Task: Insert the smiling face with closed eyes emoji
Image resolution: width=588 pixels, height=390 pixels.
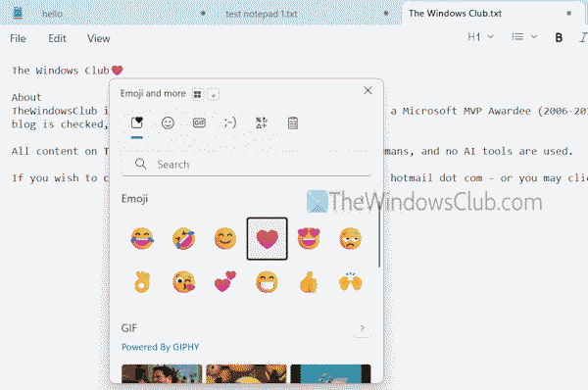Action: 225,238
